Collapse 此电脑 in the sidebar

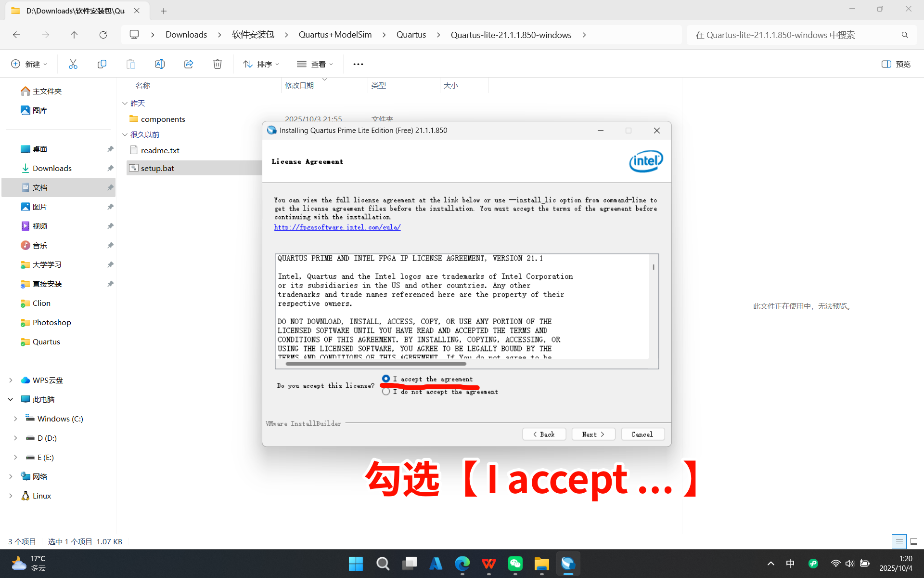pyautogui.click(x=11, y=399)
